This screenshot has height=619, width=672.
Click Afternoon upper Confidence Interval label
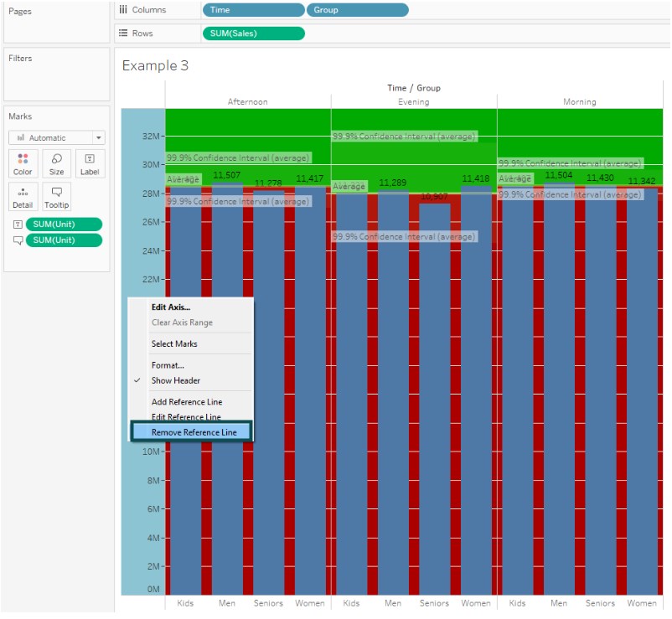[x=238, y=158]
